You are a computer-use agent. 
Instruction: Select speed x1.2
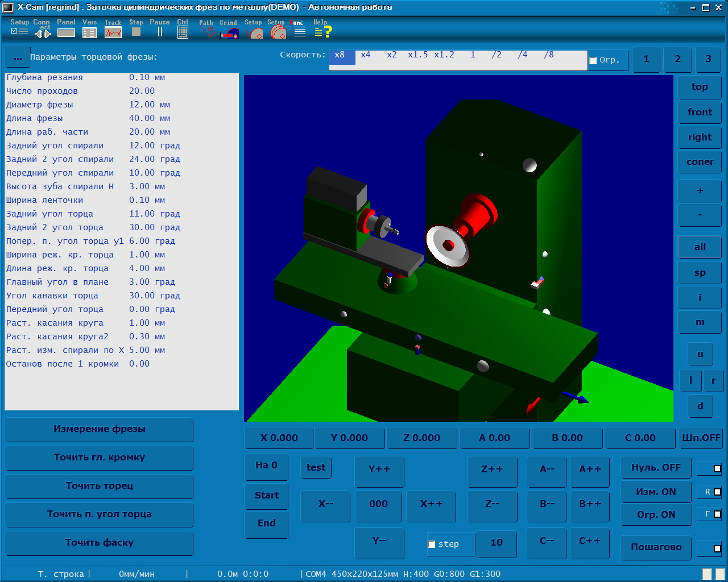click(444, 55)
